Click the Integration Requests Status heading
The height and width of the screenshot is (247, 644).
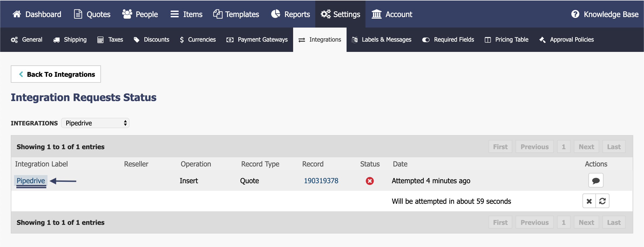(84, 98)
